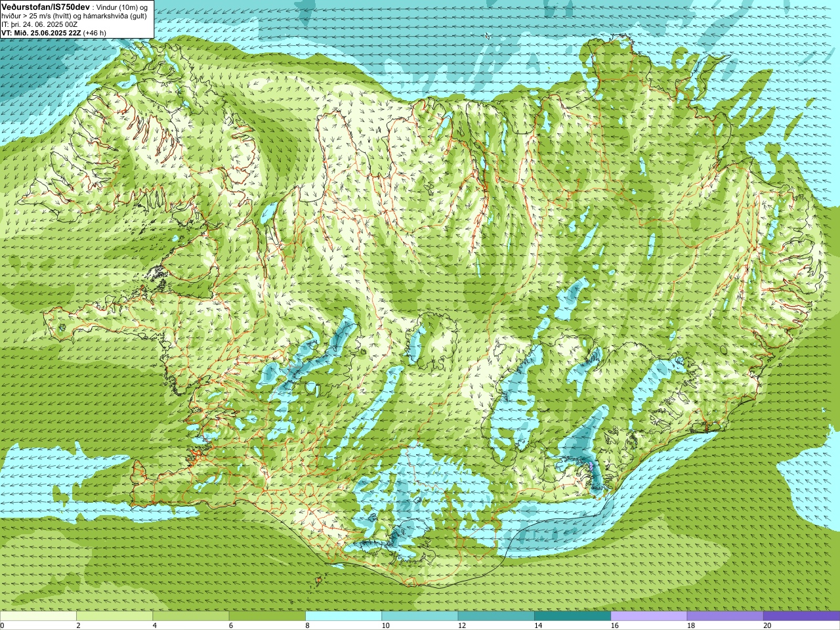Viewport: 840px width, 630px height.
Task: Click the "VT: Mið. 25.06.2025 22Z (+46 h)" line
Action: (x=53, y=32)
